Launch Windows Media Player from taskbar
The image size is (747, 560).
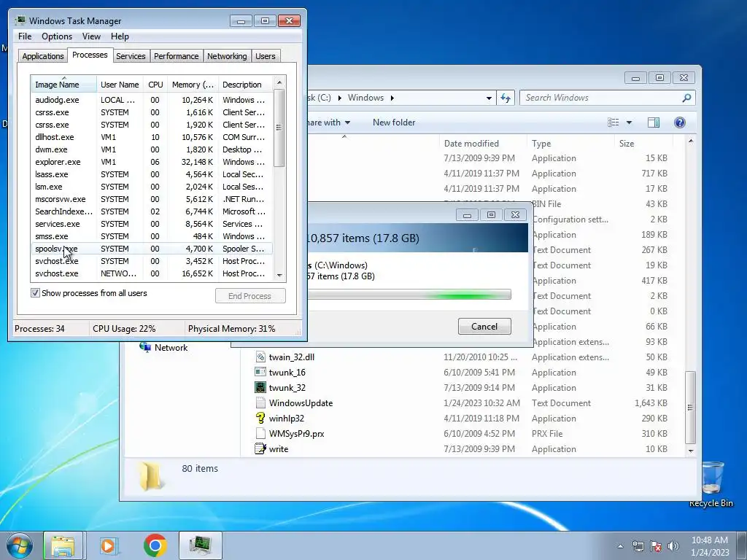point(109,545)
